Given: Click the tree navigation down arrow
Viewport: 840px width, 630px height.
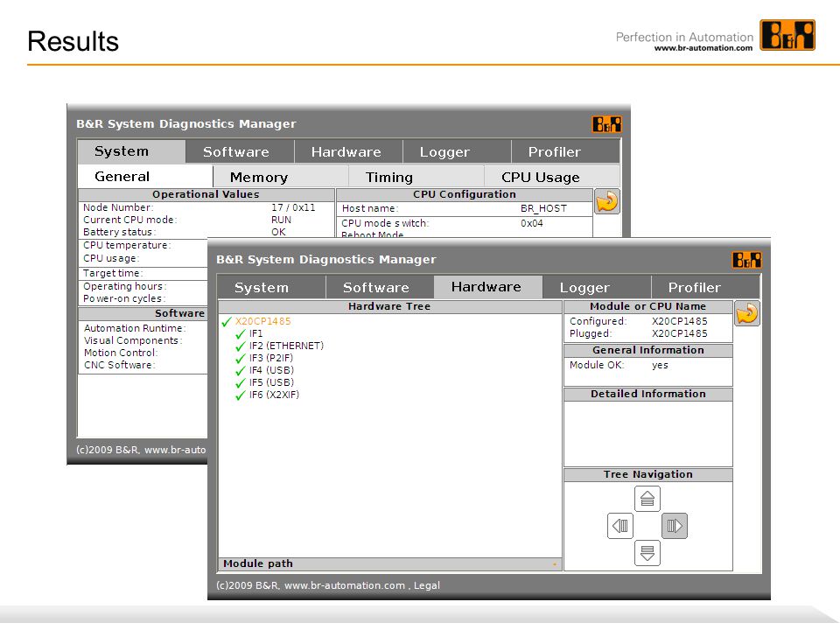Looking at the screenshot, I should coord(647,553).
